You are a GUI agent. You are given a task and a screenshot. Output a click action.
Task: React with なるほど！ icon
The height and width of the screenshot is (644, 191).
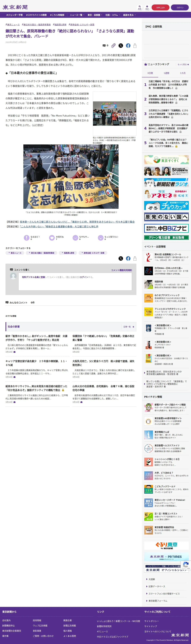click(x=27, y=238)
